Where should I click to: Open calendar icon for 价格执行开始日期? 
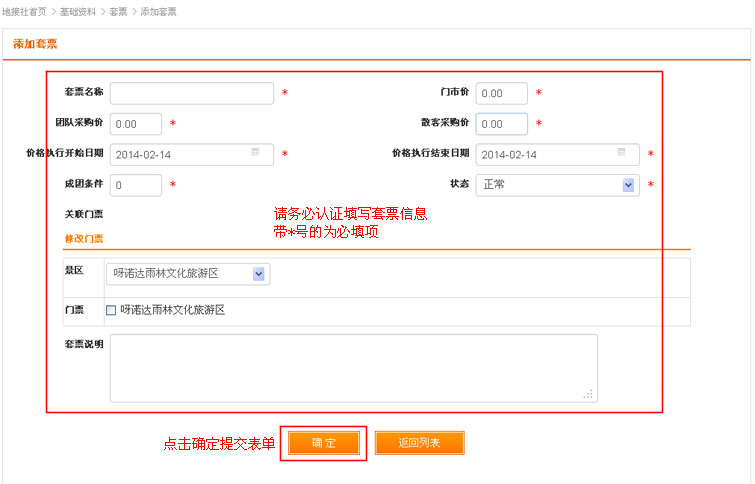click(x=255, y=153)
